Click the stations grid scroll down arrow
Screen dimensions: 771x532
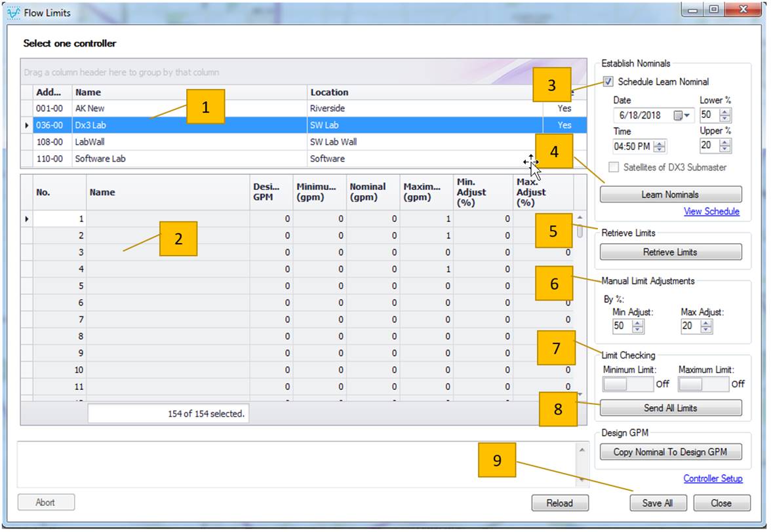pos(580,395)
